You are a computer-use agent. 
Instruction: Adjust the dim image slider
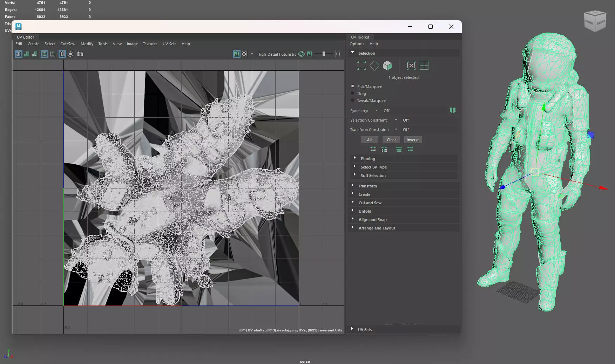pyautogui.click(x=323, y=54)
